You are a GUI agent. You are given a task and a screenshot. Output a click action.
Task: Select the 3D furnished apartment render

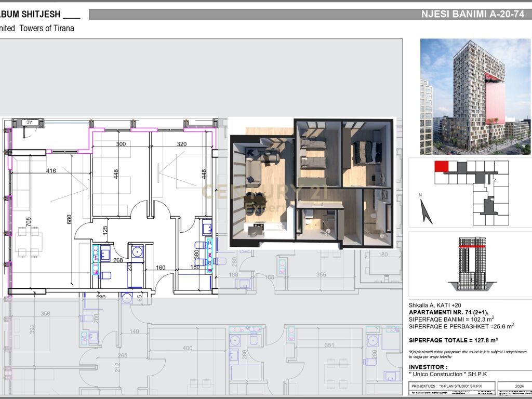click(312, 183)
